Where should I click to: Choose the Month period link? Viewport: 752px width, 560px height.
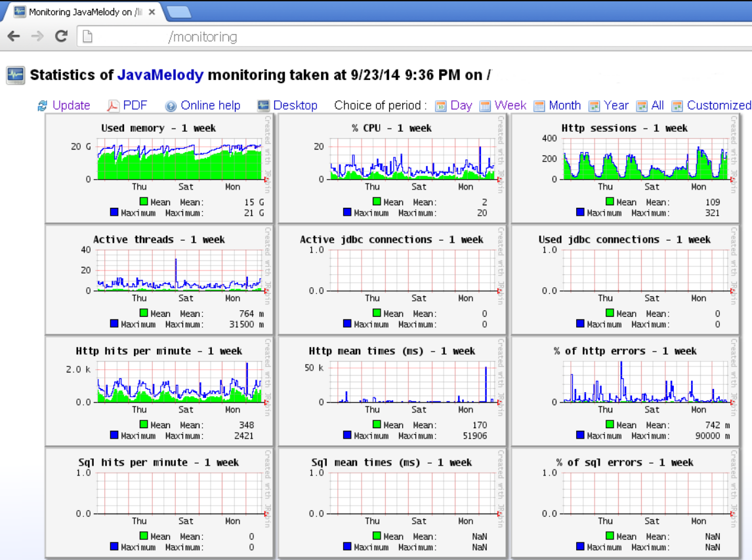tap(564, 106)
